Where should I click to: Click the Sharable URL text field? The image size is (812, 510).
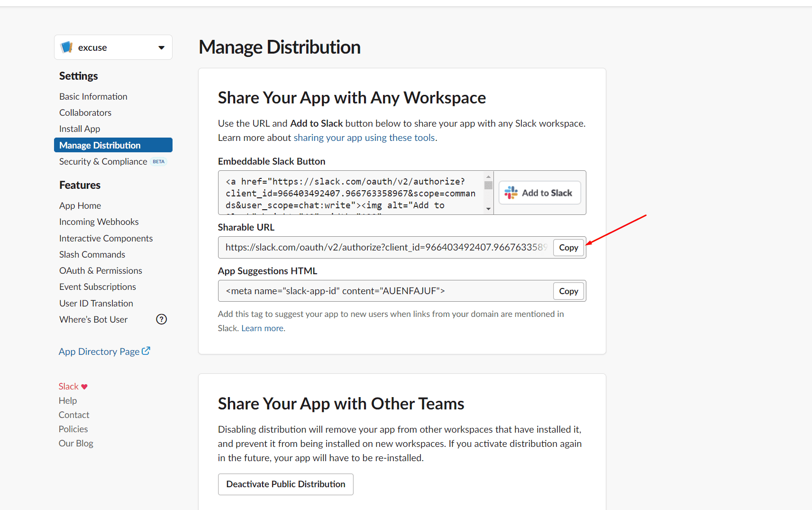pos(386,248)
